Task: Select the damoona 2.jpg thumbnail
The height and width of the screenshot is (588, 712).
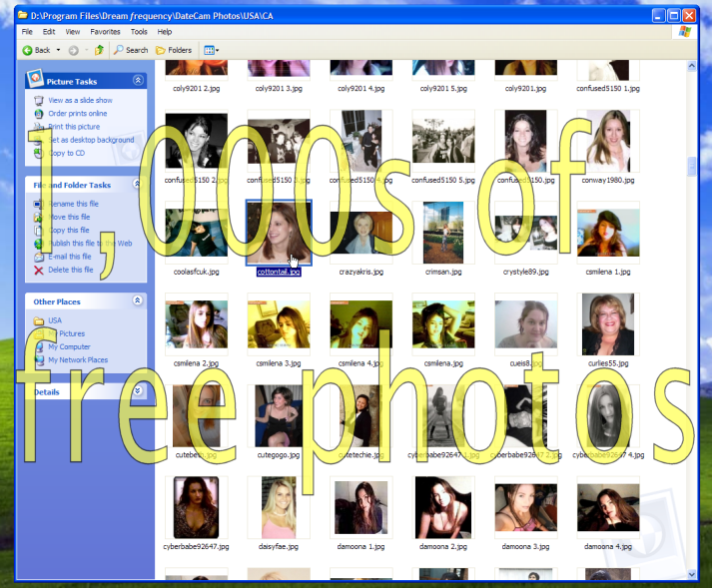Action: point(443,507)
